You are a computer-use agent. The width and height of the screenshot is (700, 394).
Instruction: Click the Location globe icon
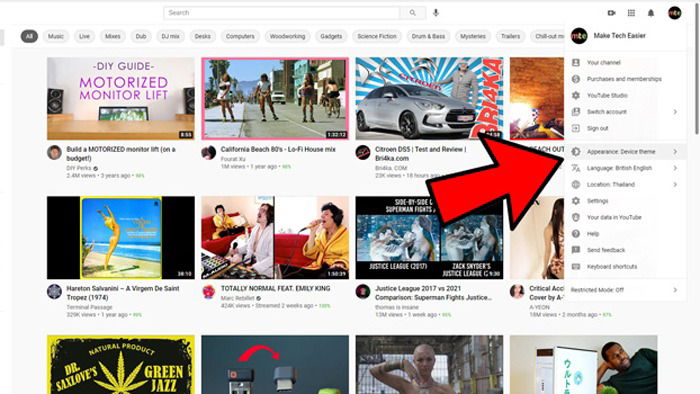tap(576, 184)
